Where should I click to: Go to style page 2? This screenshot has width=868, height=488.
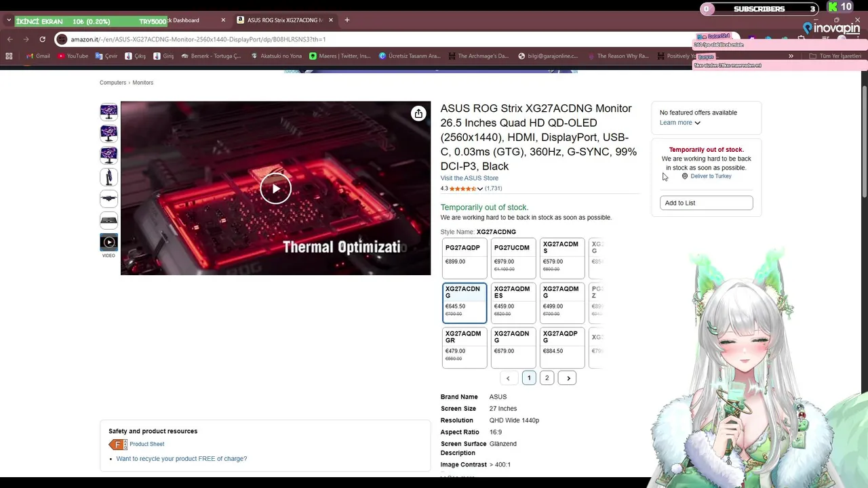[547, 378]
